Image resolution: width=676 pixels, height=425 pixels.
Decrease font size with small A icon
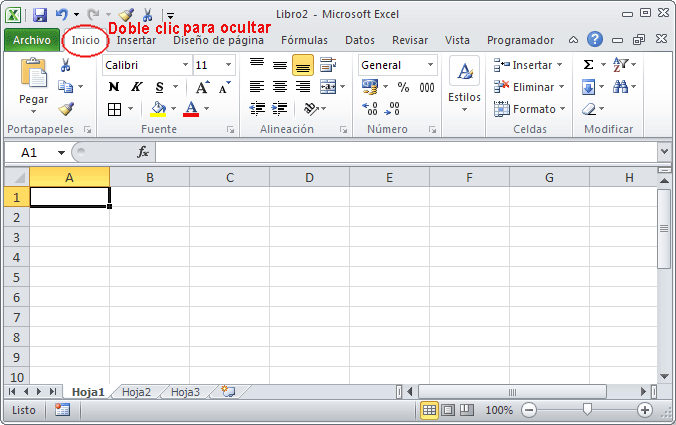(x=225, y=87)
